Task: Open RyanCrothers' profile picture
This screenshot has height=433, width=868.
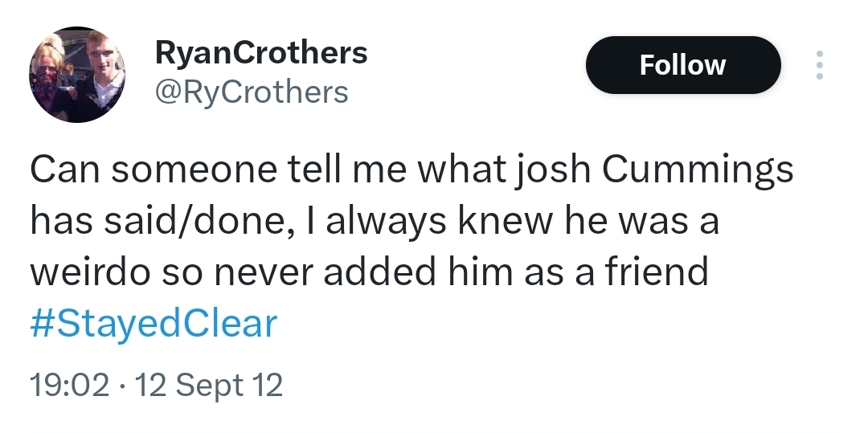Action: pos(77,75)
